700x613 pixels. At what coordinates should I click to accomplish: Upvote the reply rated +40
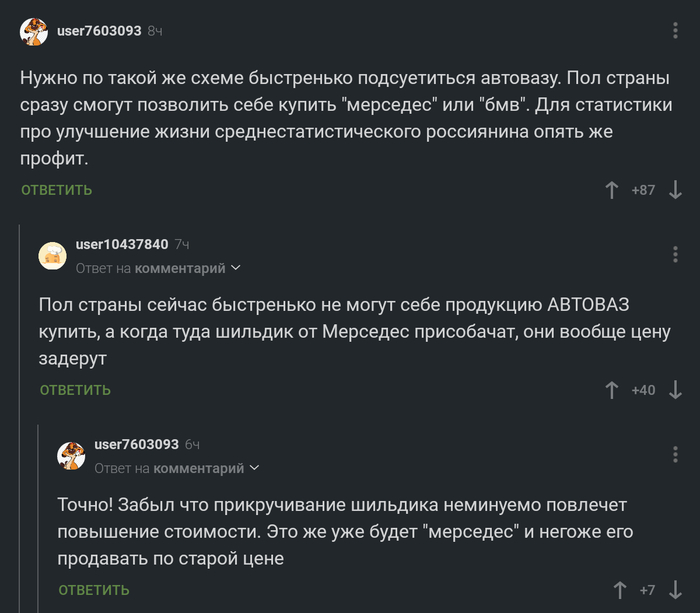pyautogui.click(x=612, y=390)
